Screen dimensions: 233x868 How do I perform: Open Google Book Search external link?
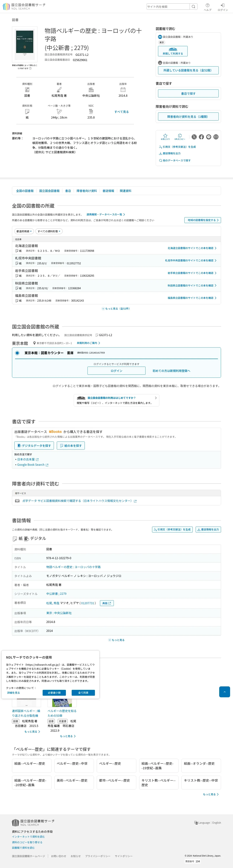[x=33, y=465]
